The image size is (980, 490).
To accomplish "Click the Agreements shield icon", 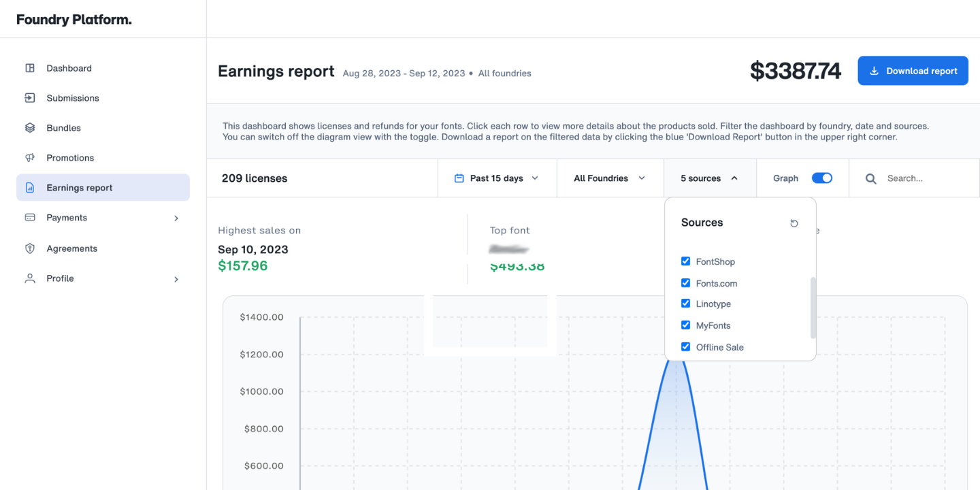I will coord(30,248).
